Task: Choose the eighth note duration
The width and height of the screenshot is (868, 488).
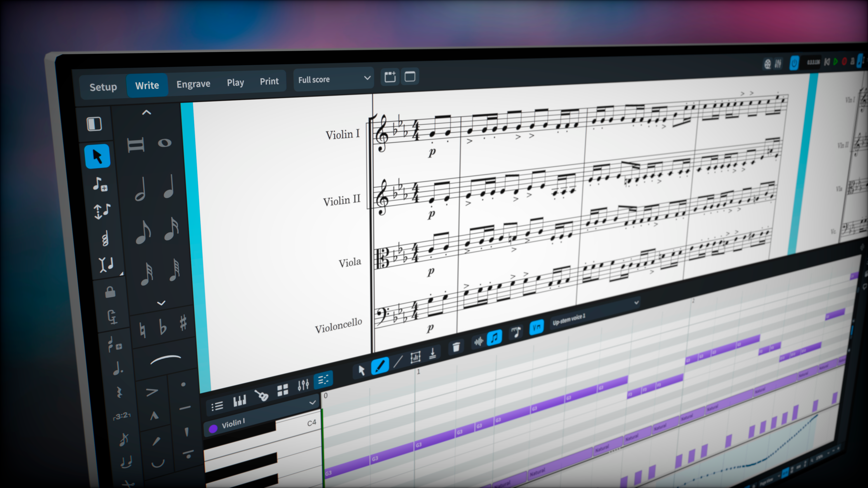Action: (x=143, y=232)
